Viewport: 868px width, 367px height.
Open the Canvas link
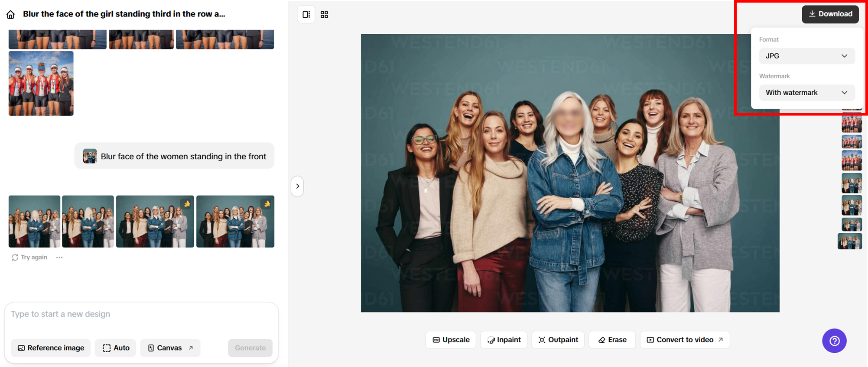tap(170, 348)
